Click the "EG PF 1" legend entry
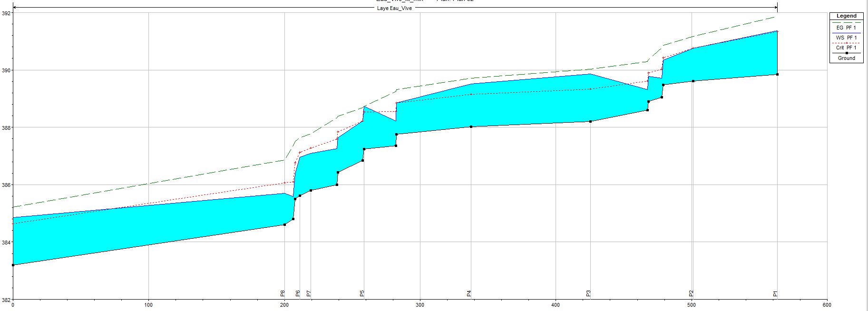Screen dimensions: 868x311 pos(846,28)
